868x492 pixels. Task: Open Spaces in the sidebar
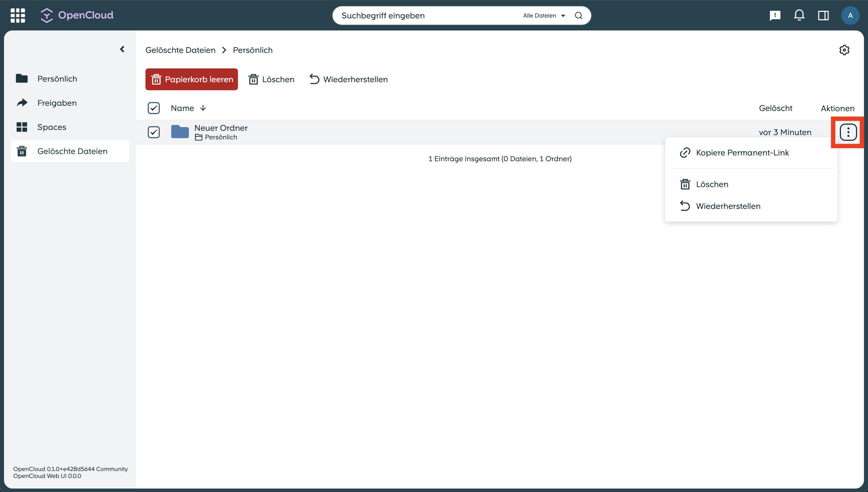point(70,127)
